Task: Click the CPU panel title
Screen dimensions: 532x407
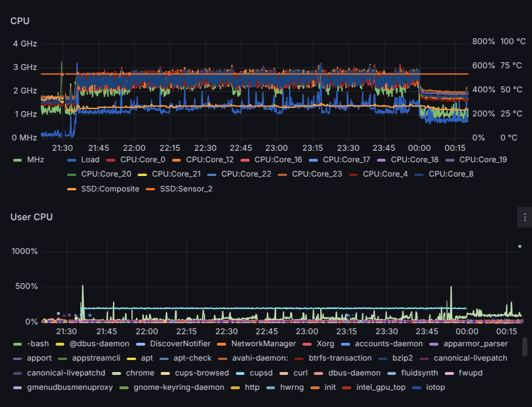Action: pyautogui.click(x=20, y=21)
